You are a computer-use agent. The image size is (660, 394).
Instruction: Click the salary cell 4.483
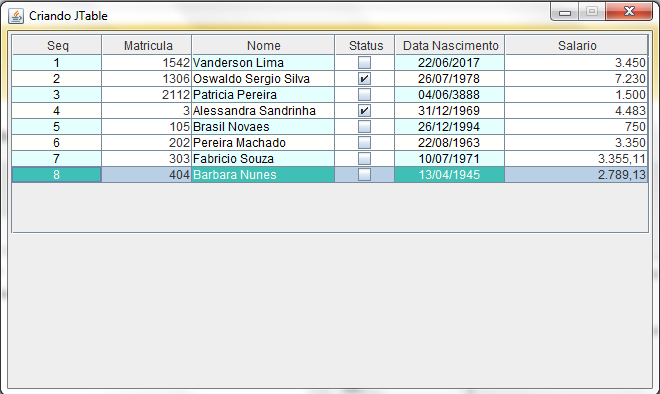click(x=576, y=111)
